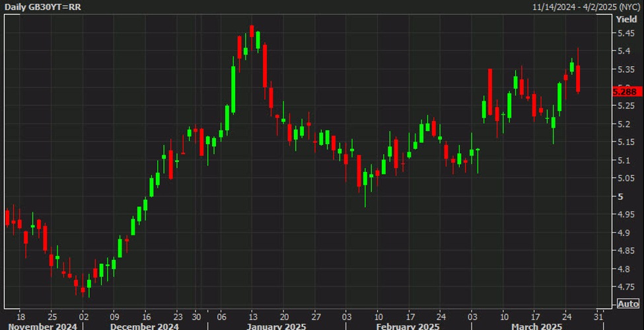Screen dimensions: 644x330
Task: Click the 30 date tick in December
Action: click(x=197, y=317)
